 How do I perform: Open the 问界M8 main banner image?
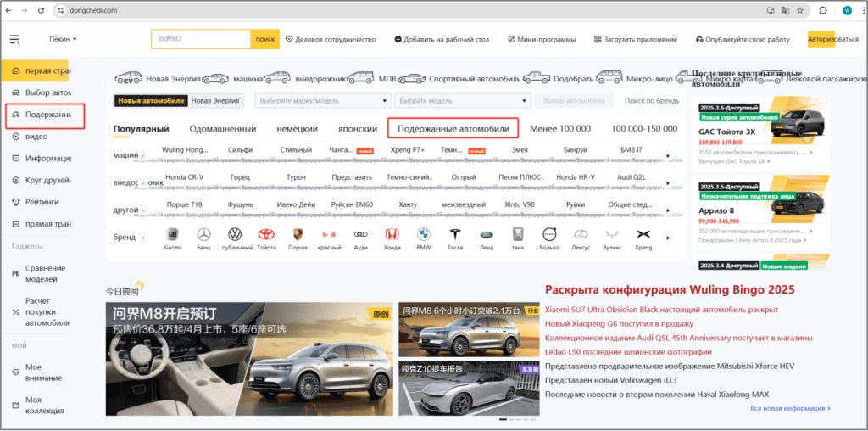pyautogui.click(x=249, y=359)
